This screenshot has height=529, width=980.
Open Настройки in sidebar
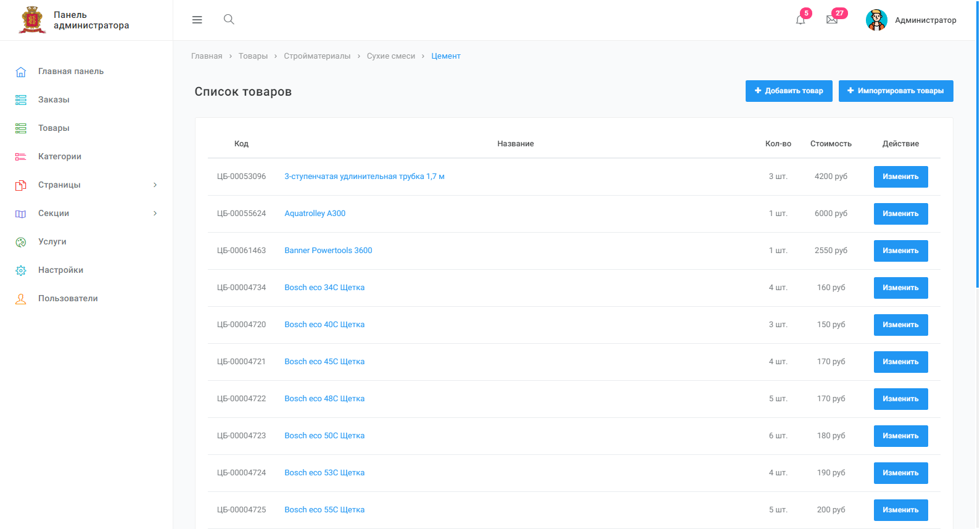tap(60, 270)
